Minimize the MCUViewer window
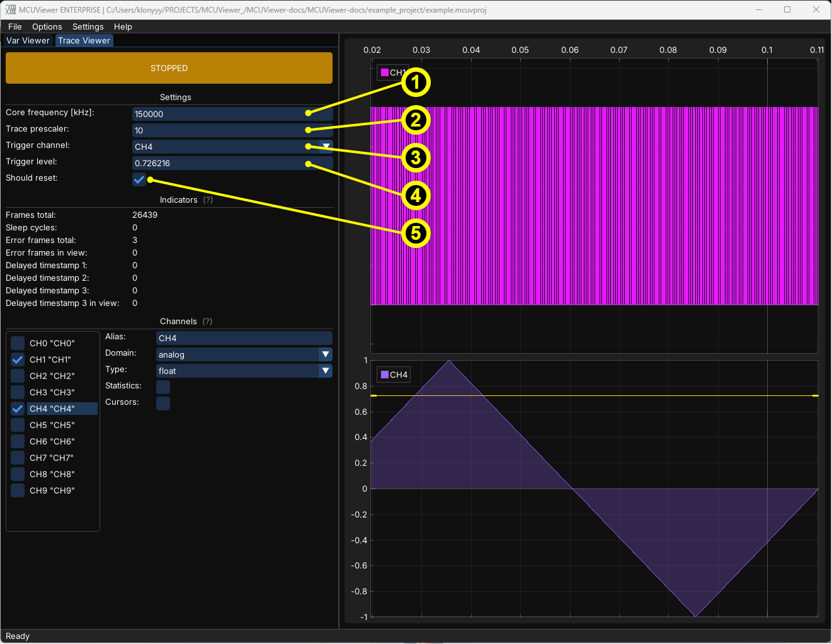 click(x=758, y=9)
